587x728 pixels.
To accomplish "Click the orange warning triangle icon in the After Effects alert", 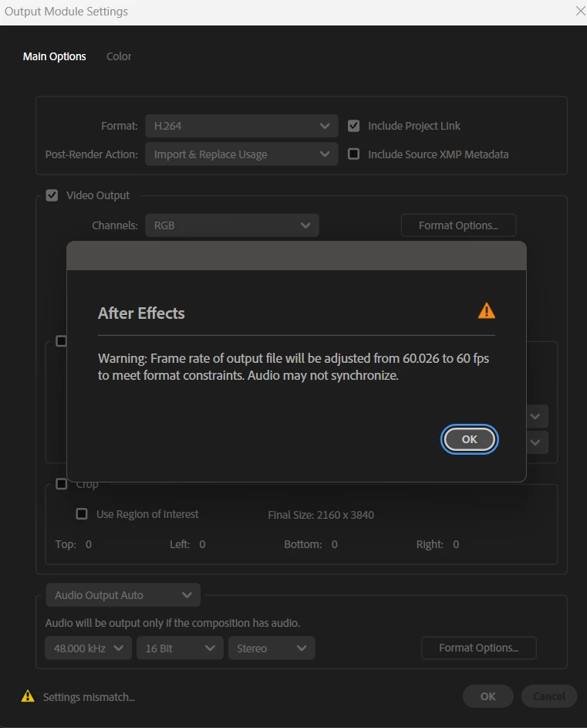I will (486, 311).
